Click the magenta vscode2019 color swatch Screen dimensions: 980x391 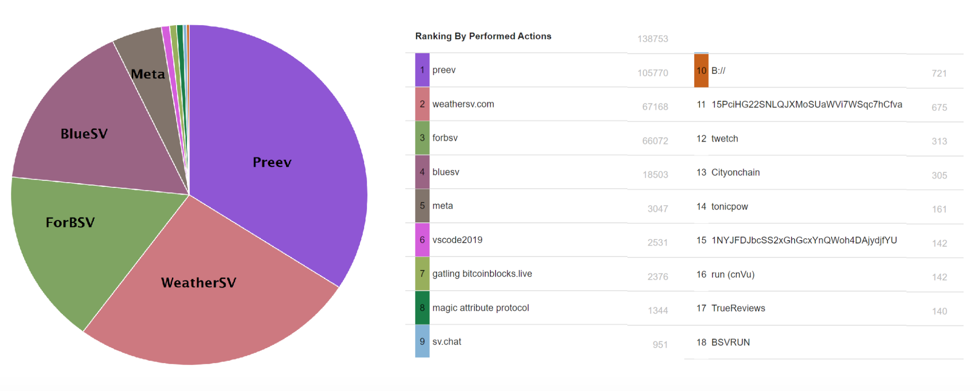(x=422, y=240)
